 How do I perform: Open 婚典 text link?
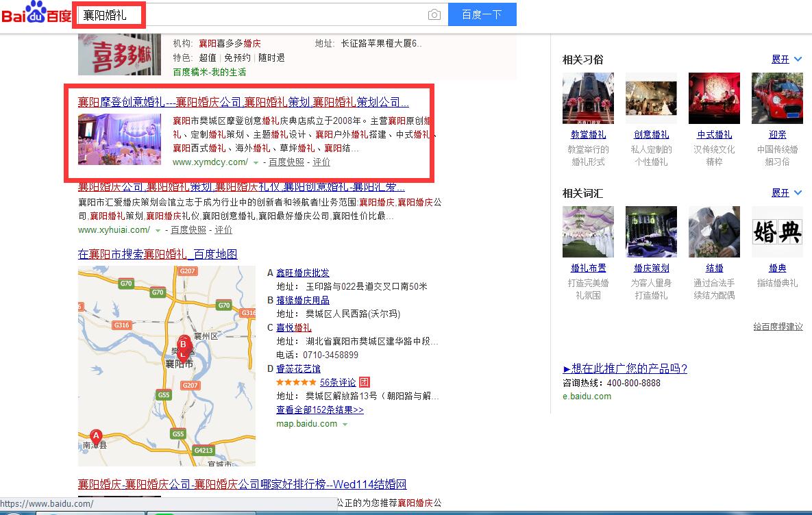tap(777, 268)
